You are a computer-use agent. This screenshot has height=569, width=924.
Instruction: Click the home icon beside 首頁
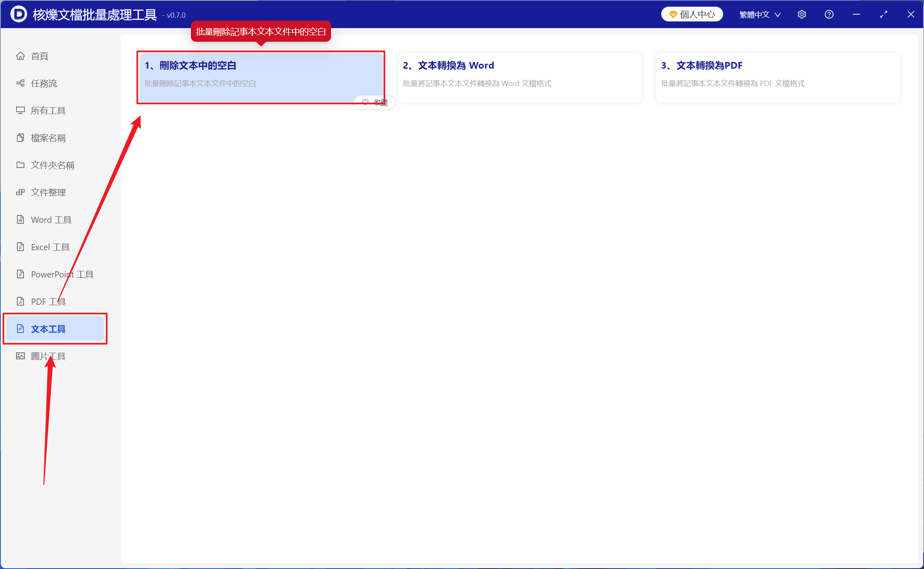pyautogui.click(x=20, y=56)
